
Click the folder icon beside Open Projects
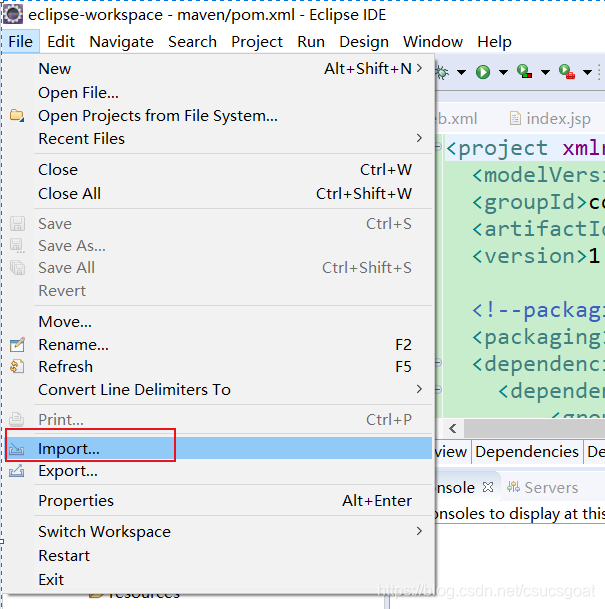[17, 115]
